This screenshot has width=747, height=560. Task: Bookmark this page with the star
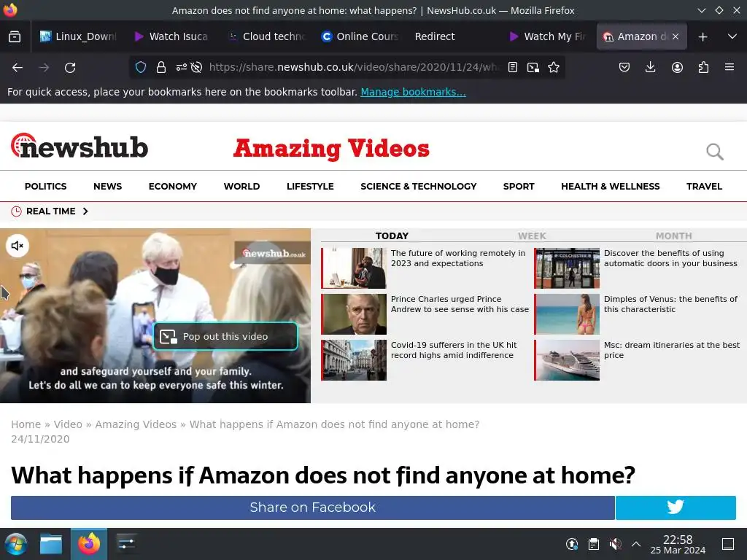click(x=554, y=68)
